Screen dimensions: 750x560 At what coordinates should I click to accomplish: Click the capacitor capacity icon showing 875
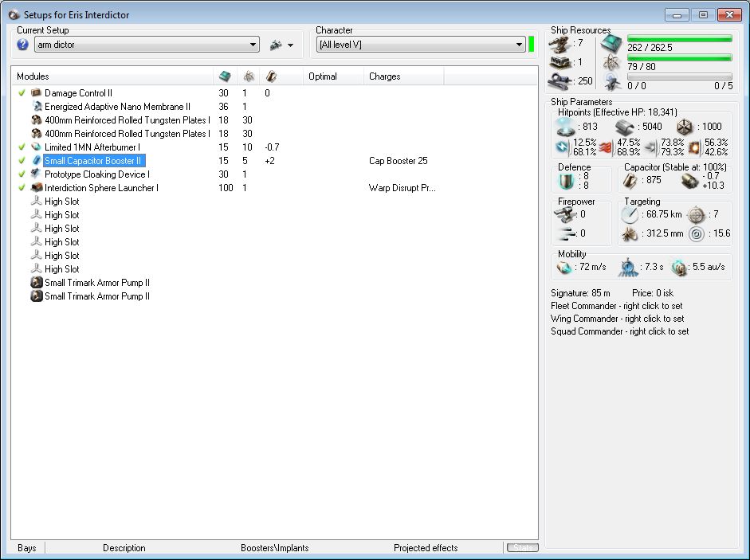tap(630, 181)
